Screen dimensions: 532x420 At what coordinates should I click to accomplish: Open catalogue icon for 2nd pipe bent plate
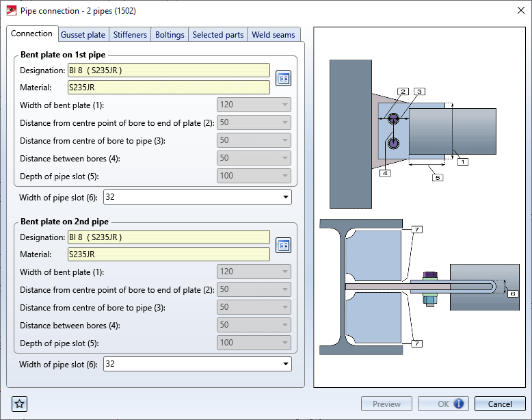[x=283, y=246]
